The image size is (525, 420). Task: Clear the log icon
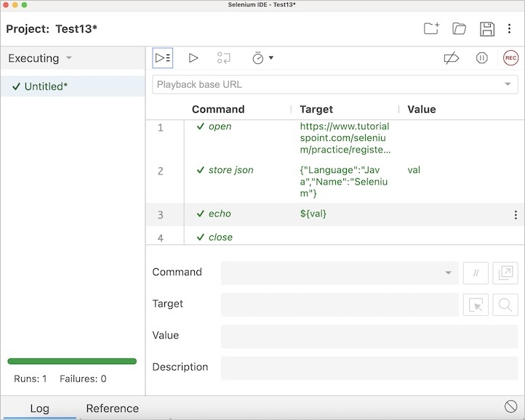tap(510, 407)
